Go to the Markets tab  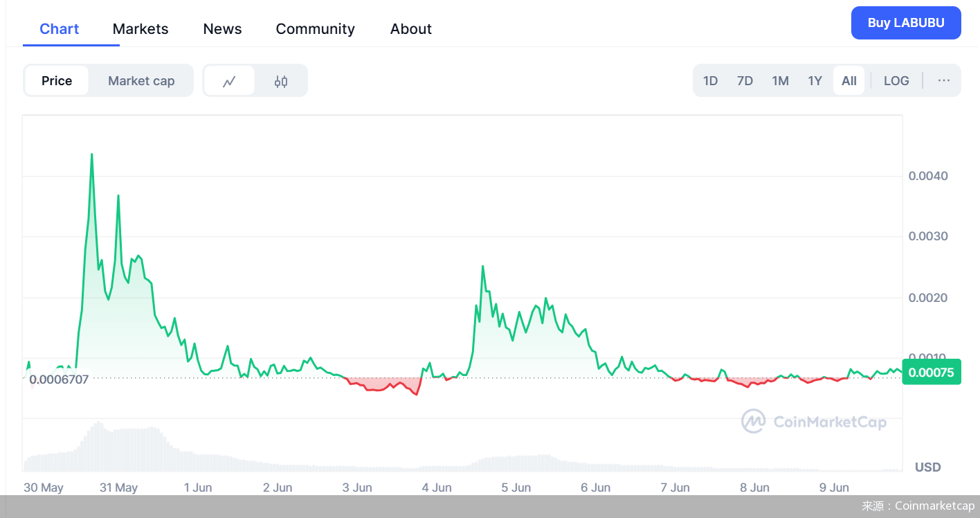140,29
